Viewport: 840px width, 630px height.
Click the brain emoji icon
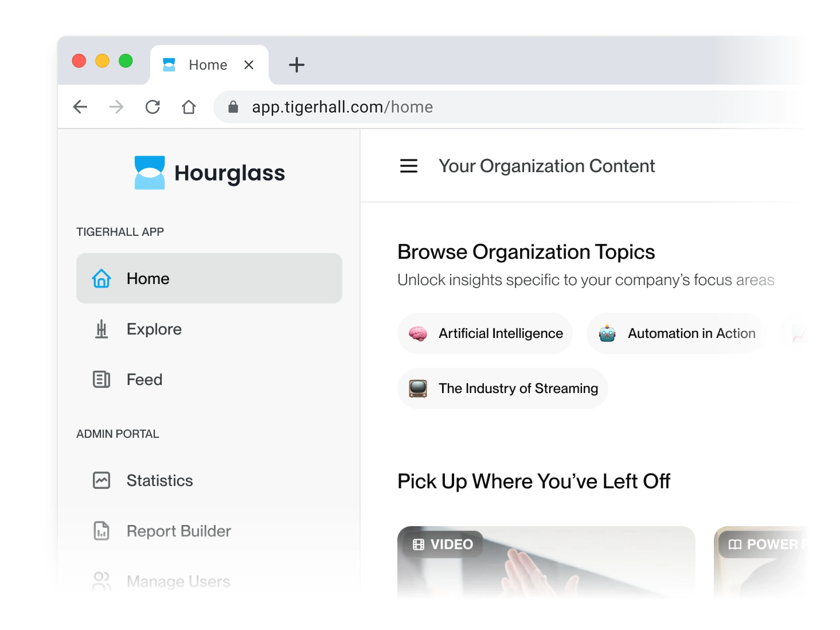point(418,334)
